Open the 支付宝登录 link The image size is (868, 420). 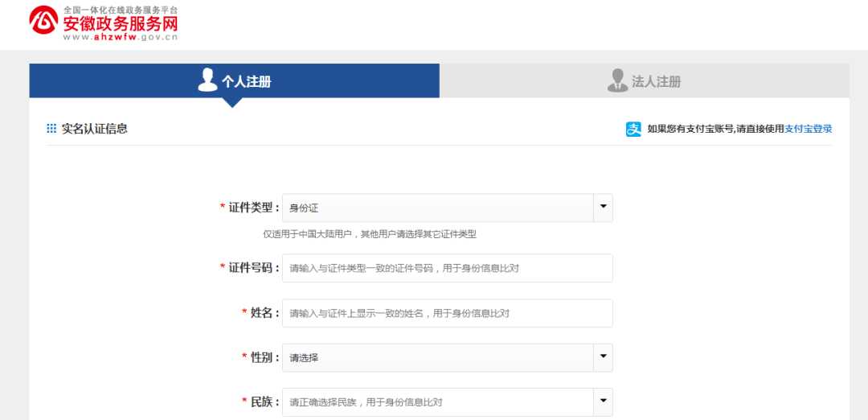tap(808, 129)
